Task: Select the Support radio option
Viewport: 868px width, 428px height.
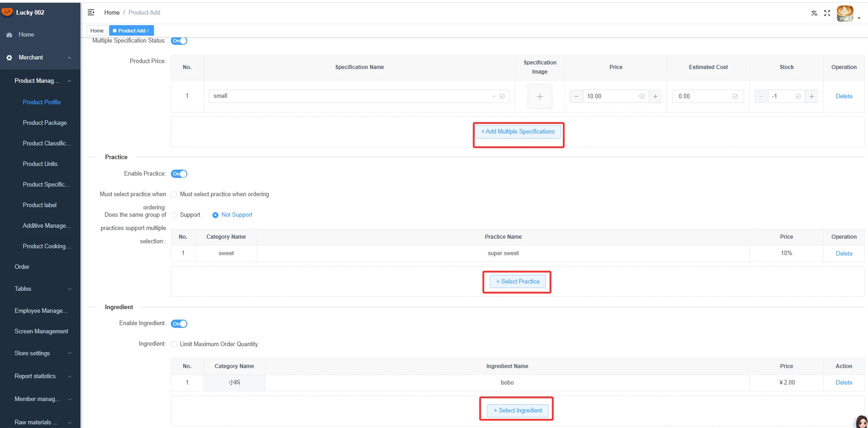Action: coord(174,215)
